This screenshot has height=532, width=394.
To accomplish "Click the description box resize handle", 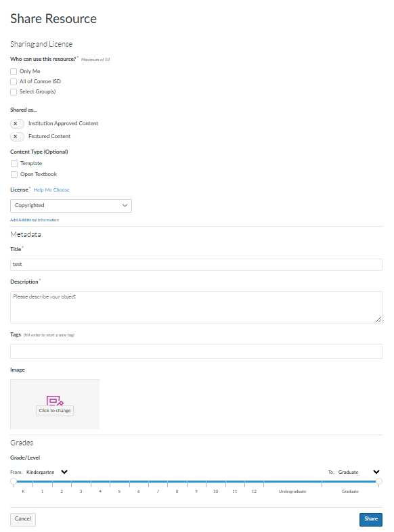I will tap(378, 319).
